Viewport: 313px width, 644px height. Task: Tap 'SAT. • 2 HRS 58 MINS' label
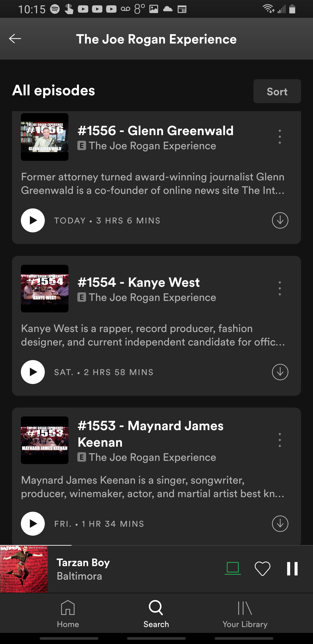pos(104,372)
